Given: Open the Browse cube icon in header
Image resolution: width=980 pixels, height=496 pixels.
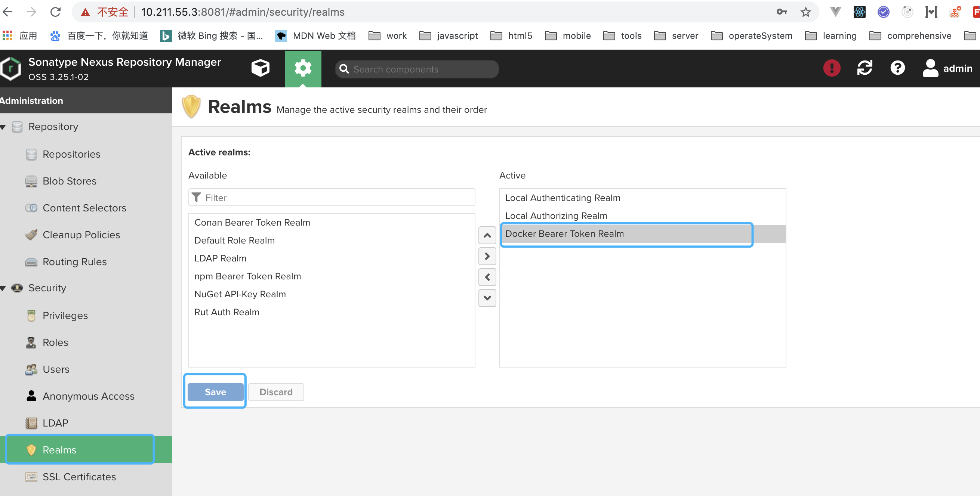Looking at the screenshot, I should [260, 68].
